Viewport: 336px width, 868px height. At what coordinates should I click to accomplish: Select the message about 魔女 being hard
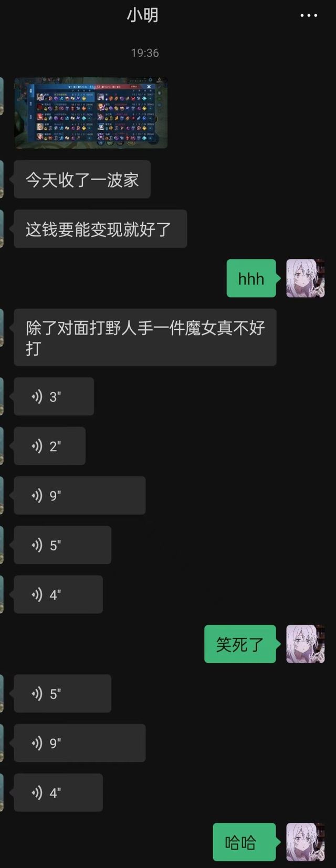[145, 338]
